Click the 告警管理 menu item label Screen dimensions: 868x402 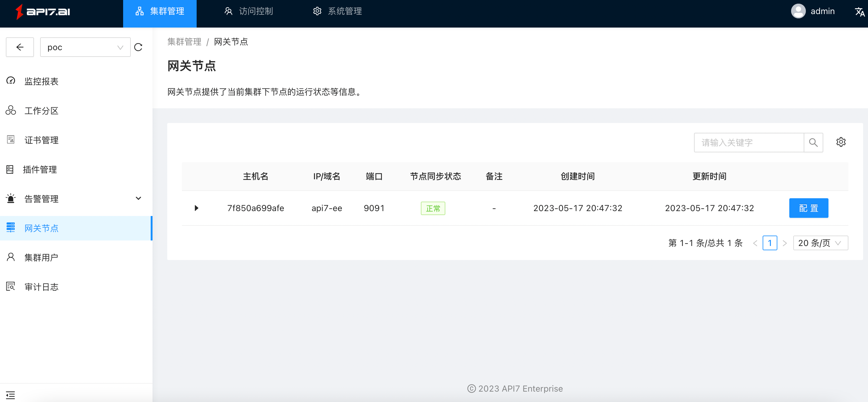41,199
